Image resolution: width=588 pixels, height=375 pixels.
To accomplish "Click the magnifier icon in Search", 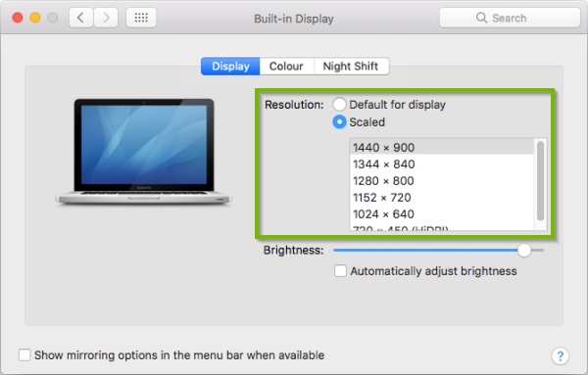I will [481, 18].
